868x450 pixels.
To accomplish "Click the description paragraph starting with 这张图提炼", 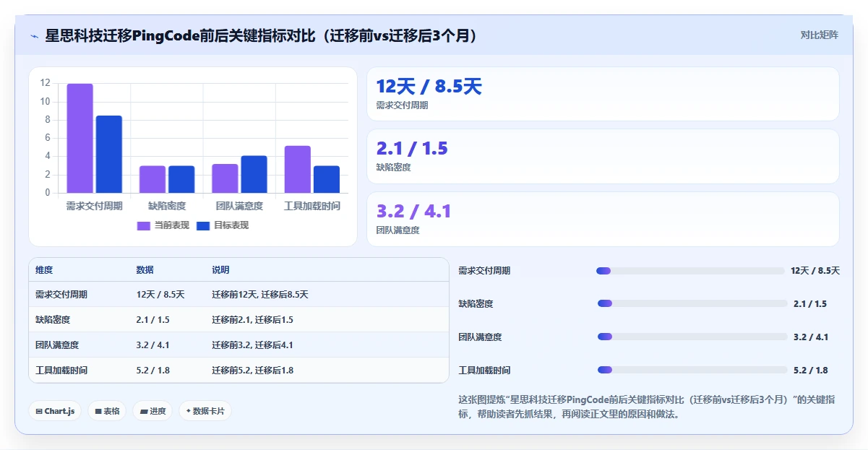I will click(x=648, y=407).
